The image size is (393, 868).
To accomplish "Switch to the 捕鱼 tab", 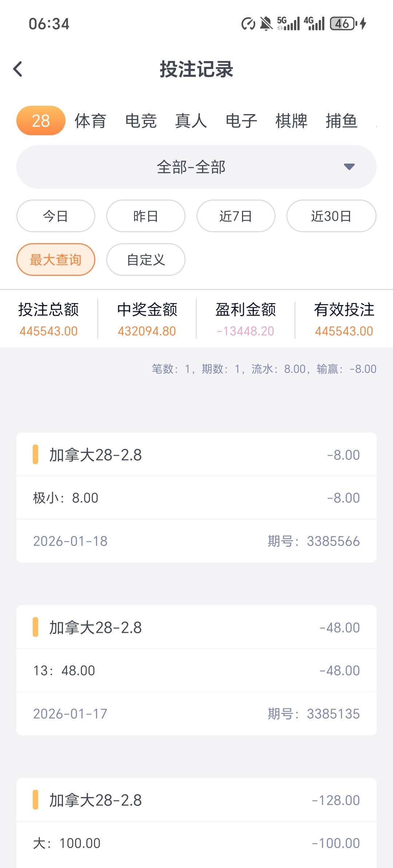I will pos(341,121).
